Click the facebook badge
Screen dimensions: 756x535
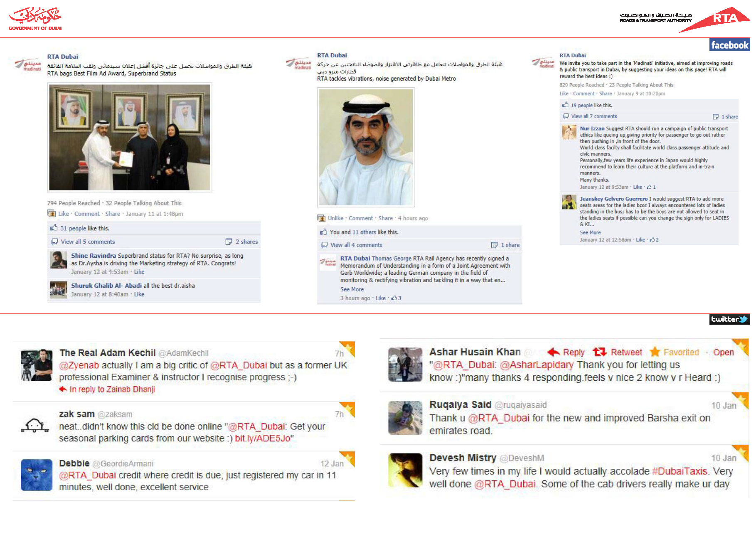point(729,45)
